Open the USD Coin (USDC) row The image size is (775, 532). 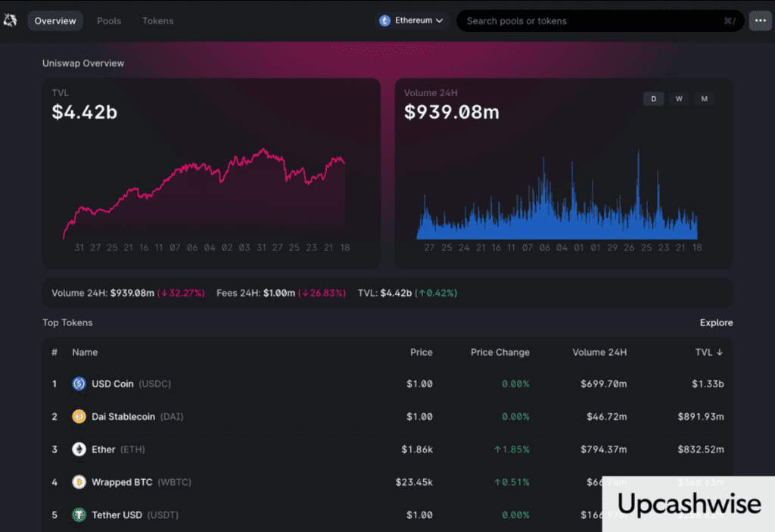(387, 384)
